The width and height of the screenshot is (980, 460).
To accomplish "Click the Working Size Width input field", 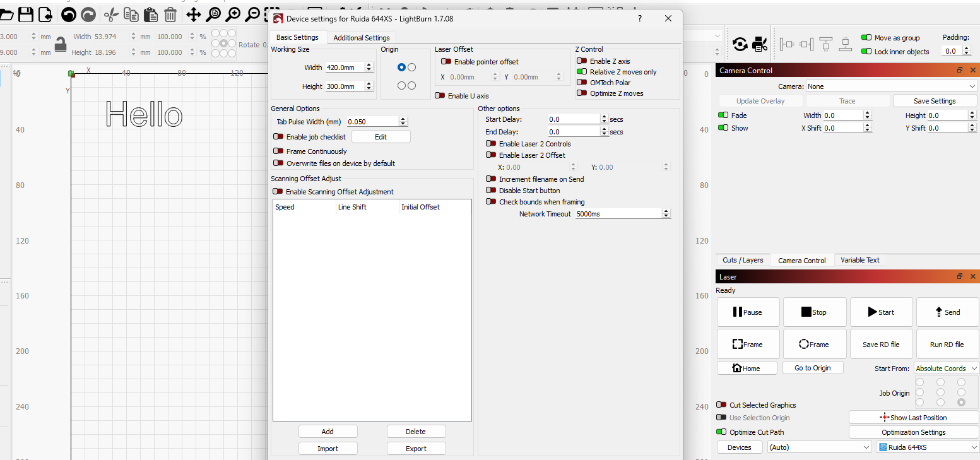I will (x=345, y=68).
